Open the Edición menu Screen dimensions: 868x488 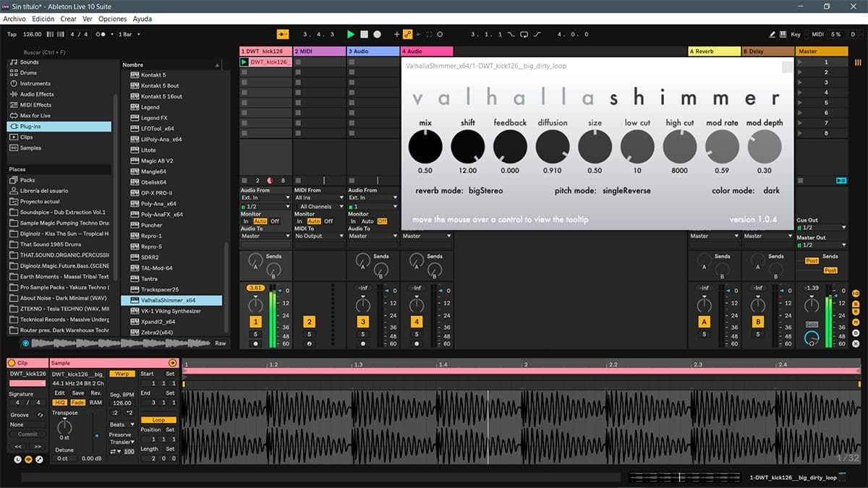tap(43, 19)
